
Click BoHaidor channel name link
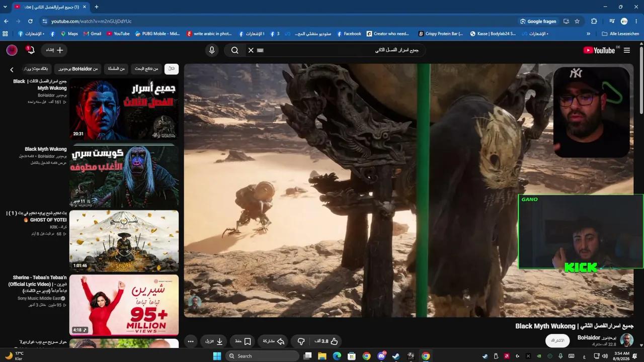pos(596,337)
